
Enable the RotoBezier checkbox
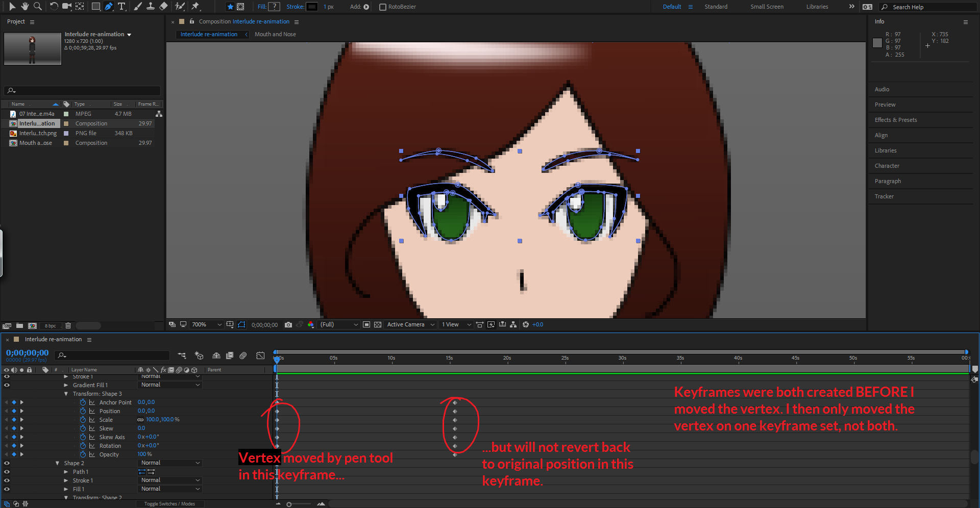(x=383, y=7)
